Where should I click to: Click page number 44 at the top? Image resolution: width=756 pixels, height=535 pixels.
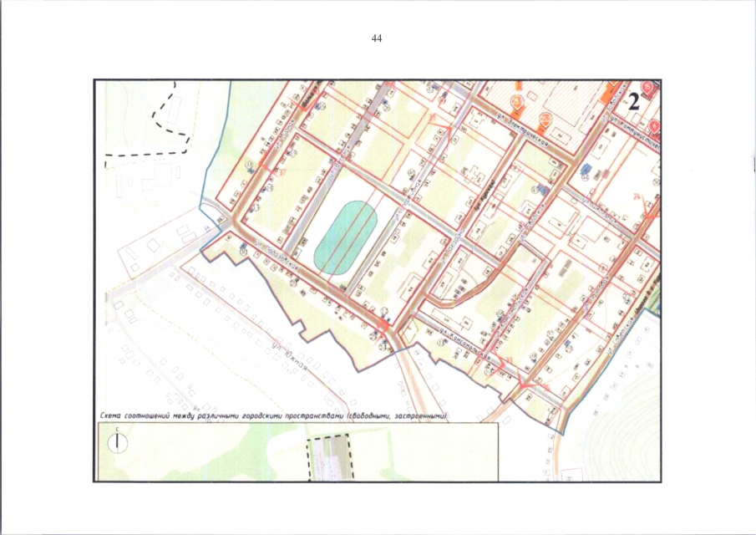click(377, 39)
